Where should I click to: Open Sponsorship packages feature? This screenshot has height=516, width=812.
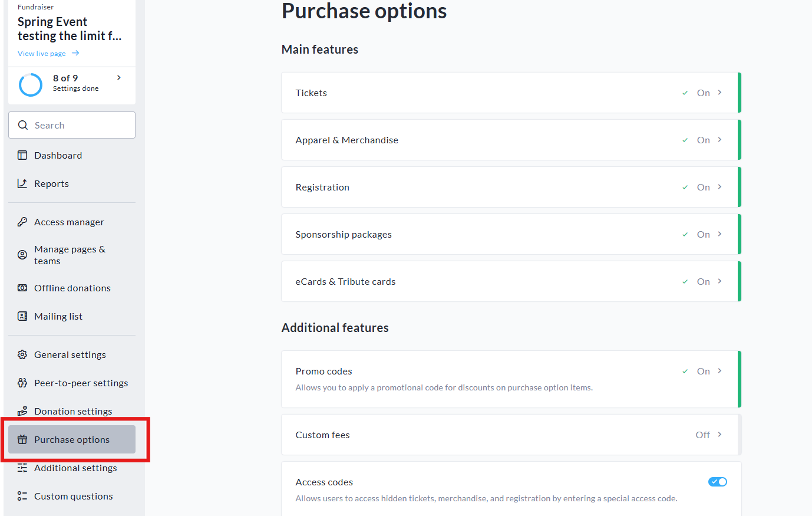[x=510, y=234]
